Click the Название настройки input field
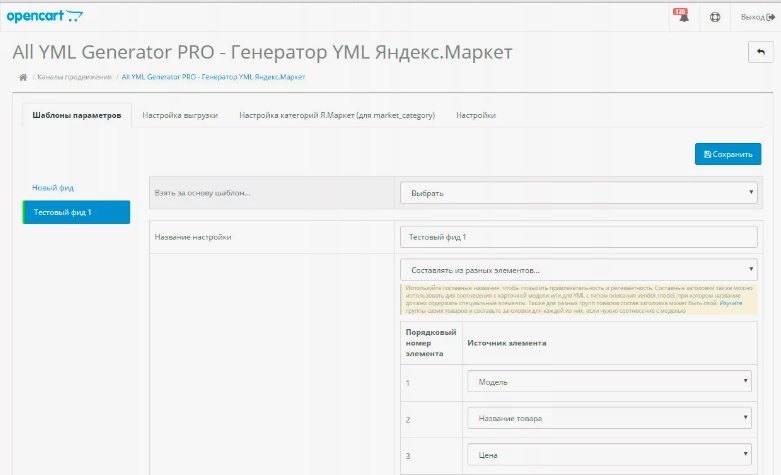Image resolution: width=781 pixels, height=475 pixels. pyautogui.click(x=578, y=237)
